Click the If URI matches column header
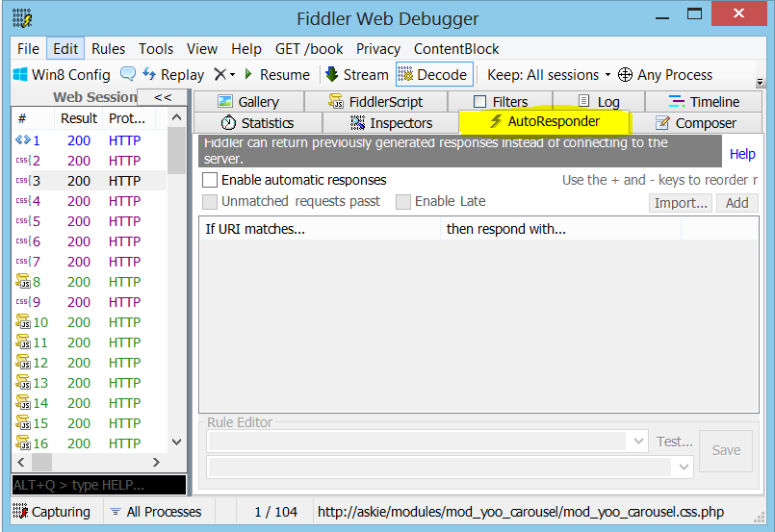The height and width of the screenshot is (532, 775). coord(321,229)
